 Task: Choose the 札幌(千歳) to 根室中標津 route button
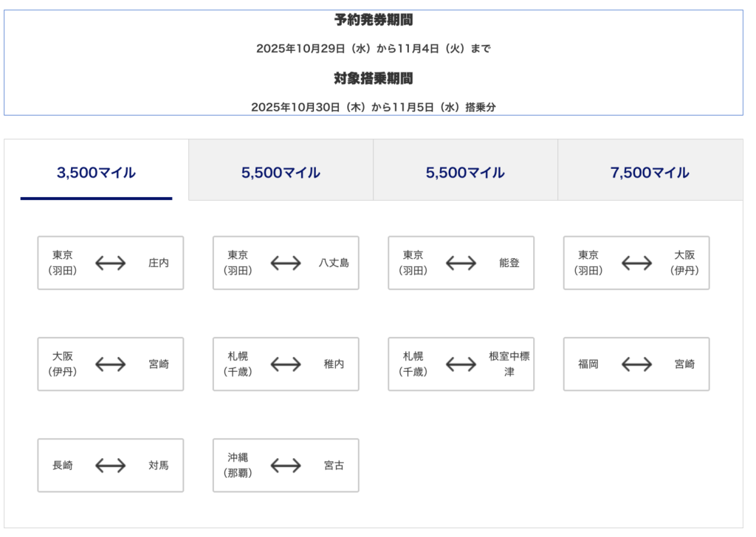coord(461,364)
